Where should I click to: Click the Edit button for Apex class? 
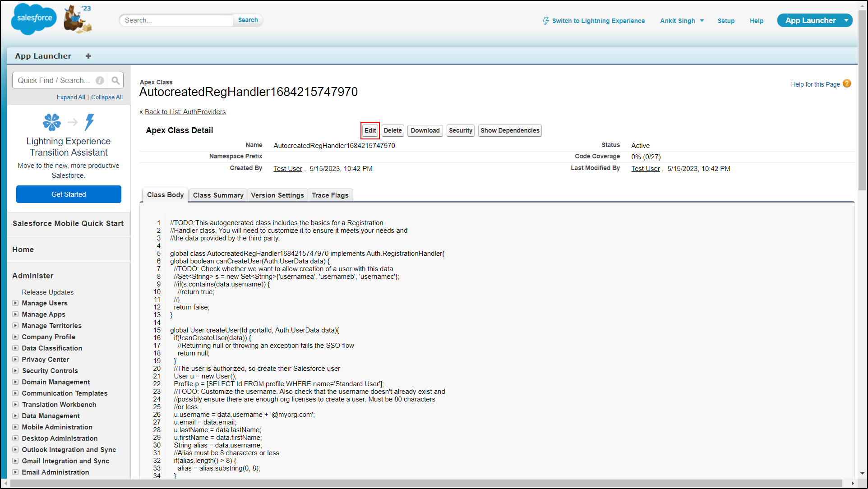pos(370,130)
